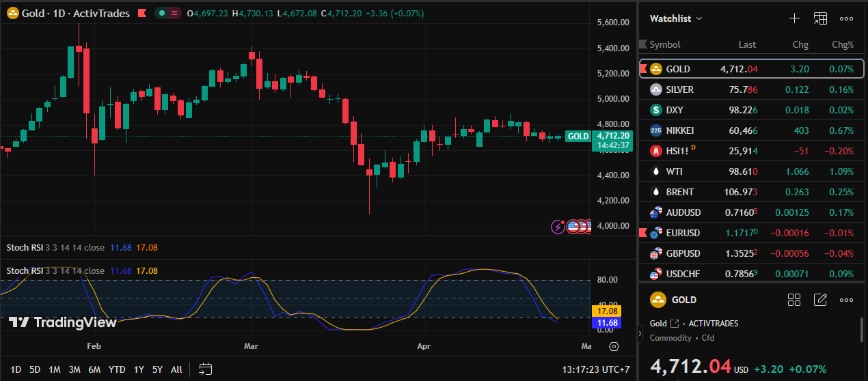This screenshot has height=381, width=868.
Task: Open the watchlist more options menu
Action: tap(846, 19)
